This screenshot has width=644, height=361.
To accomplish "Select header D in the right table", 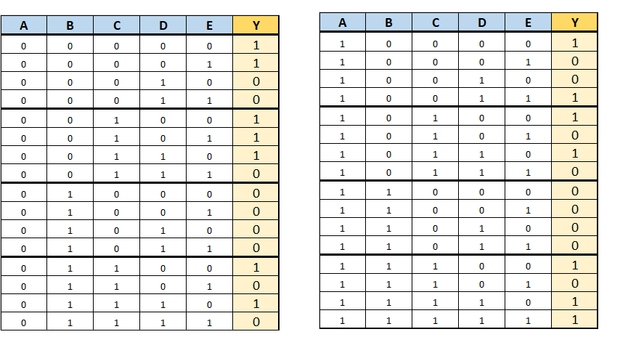I will [x=481, y=23].
